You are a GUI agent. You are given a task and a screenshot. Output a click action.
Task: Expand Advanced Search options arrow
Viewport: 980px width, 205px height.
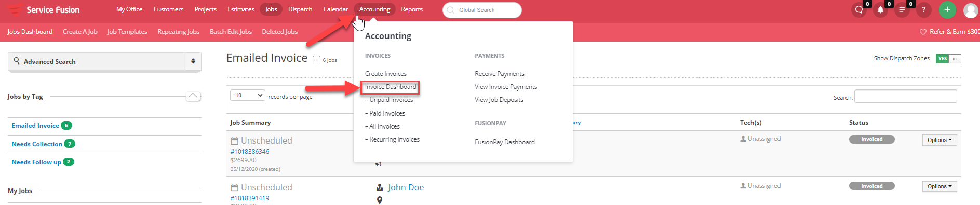(x=193, y=61)
